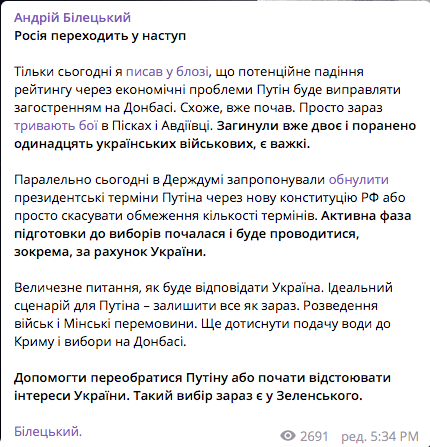Open the "Білецький." signature link
Viewport: 430px width, 447px height.
[48, 432]
